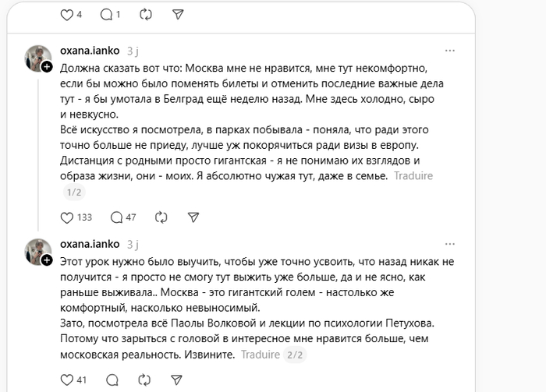This screenshot has width=546, height=392.
Task: Like the post with 41 likes
Action: click(x=66, y=380)
